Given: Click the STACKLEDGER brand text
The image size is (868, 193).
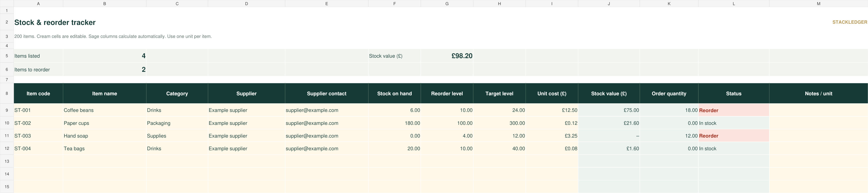Looking at the screenshot, I should click(849, 22).
